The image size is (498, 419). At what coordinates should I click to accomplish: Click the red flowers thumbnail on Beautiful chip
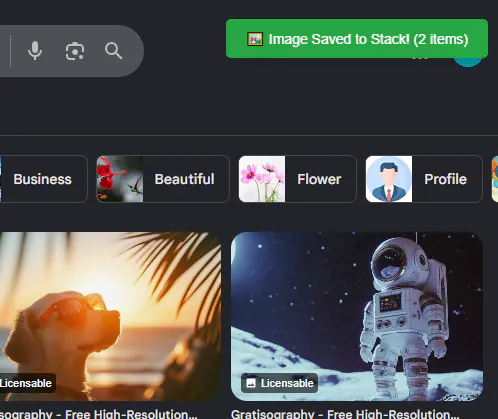coord(120,179)
